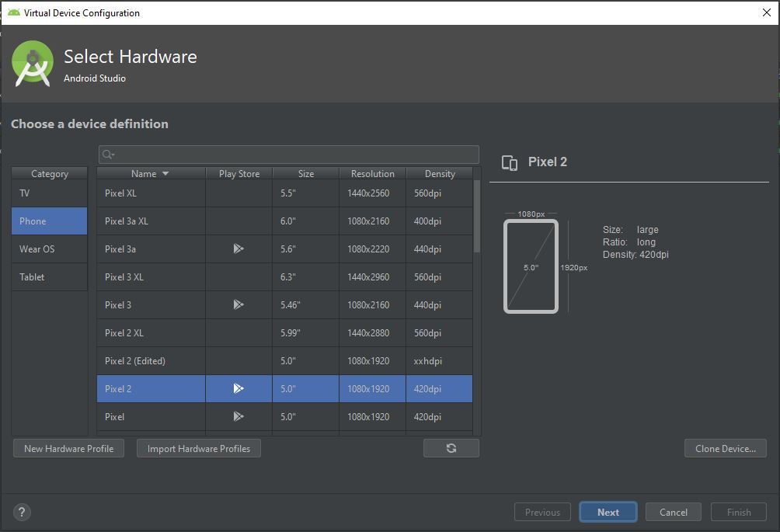The image size is (780, 532).
Task: Click the 400dpi density cell
Action: pos(439,221)
